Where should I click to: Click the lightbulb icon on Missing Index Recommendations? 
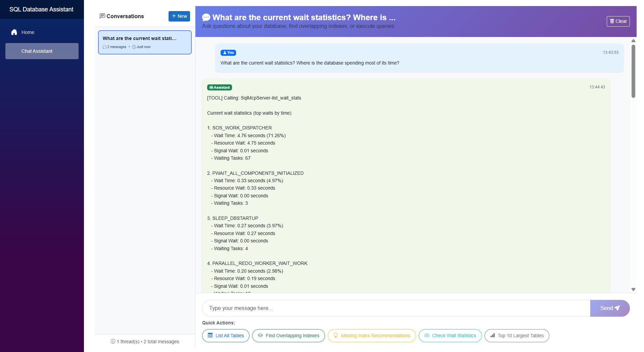click(x=335, y=336)
